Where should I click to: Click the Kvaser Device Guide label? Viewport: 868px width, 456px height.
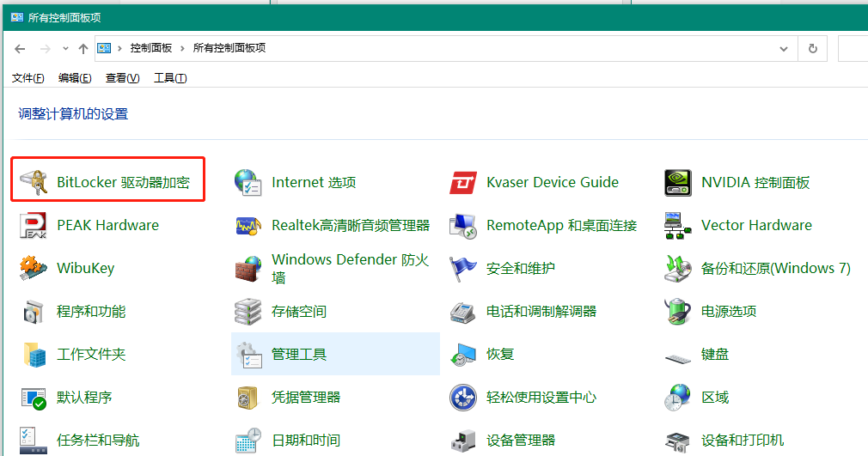click(x=553, y=182)
